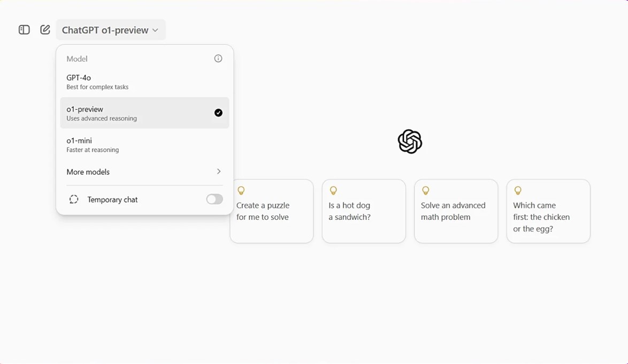This screenshot has height=364, width=628.
Task: Open the model info circle icon
Action: tap(218, 58)
